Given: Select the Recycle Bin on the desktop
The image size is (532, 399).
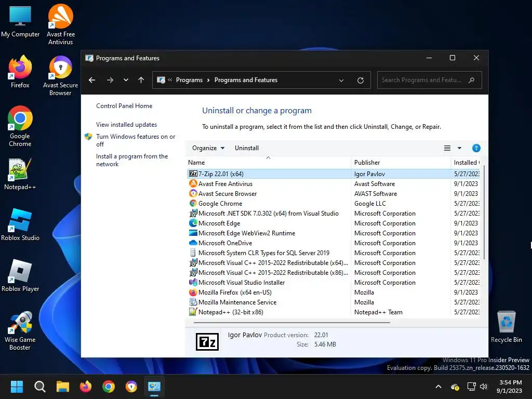Looking at the screenshot, I should pos(506,327).
